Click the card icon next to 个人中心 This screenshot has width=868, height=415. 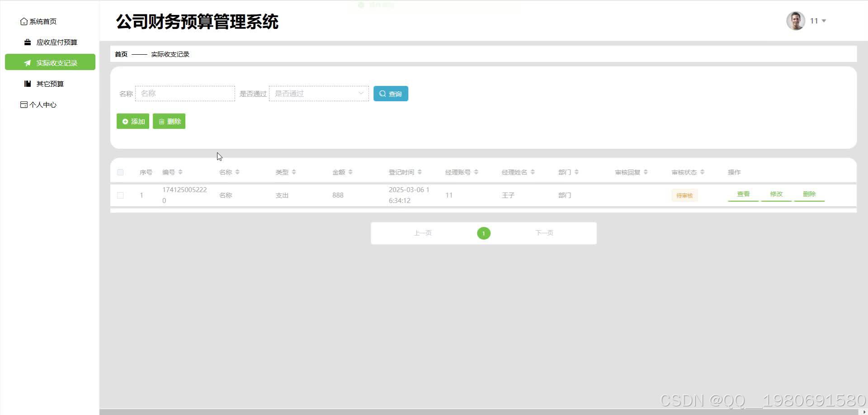[24, 104]
